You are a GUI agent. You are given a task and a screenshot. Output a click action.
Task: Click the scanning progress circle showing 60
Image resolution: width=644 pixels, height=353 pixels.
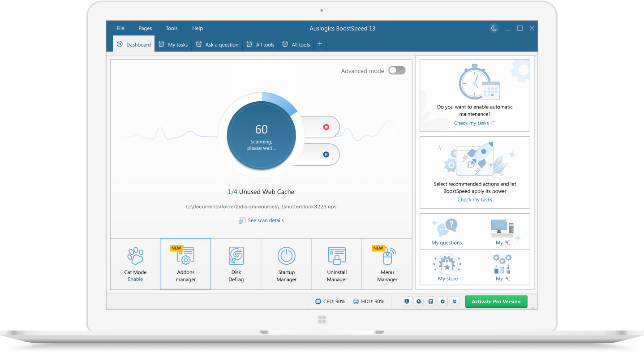(x=261, y=135)
